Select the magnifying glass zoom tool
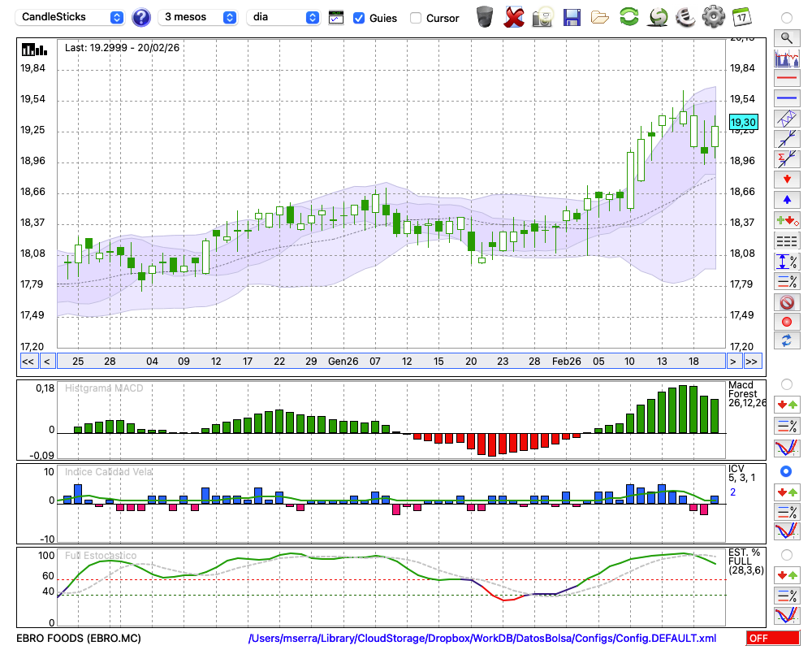 pyautogui.click(x=786, y=37)
